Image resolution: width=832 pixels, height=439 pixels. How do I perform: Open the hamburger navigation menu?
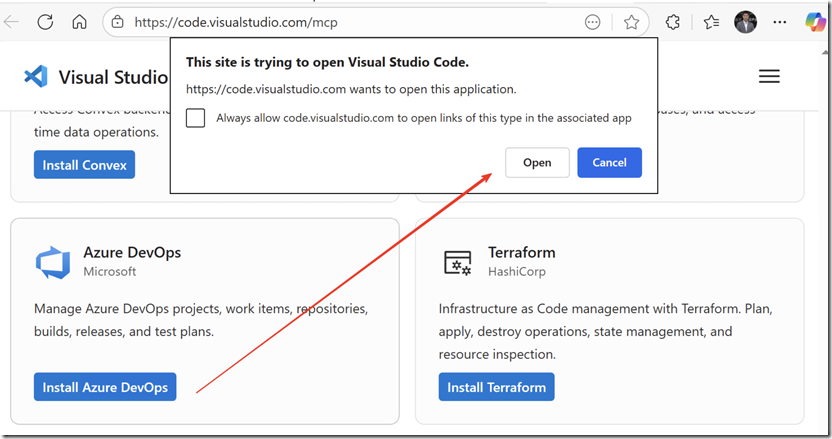[x=769, y=76]
